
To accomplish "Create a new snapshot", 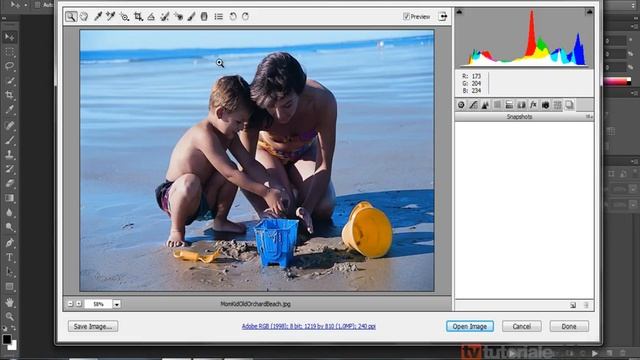I will [x=573, y=305].
